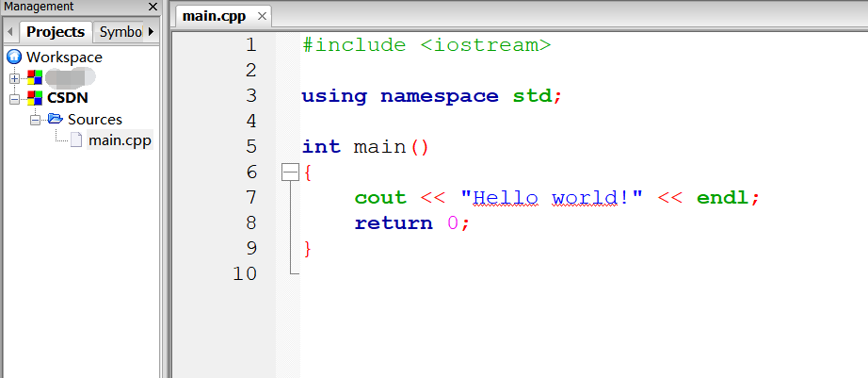
Task: Click the 'world' word in the string
Action: [x=585, y=198]
